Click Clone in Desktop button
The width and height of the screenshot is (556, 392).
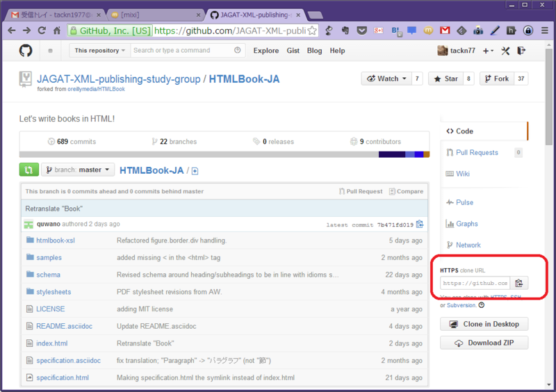point(484,325)
